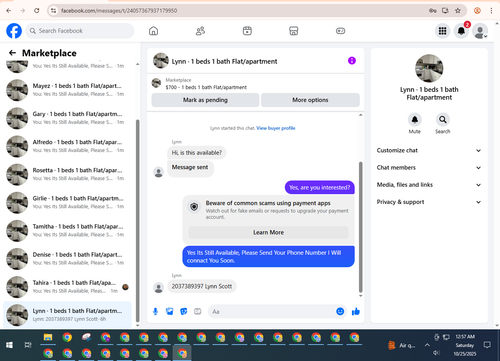This screenshot has width=500, height=361.
Task: Open the Mayez conversation
Action: (67, 90)
